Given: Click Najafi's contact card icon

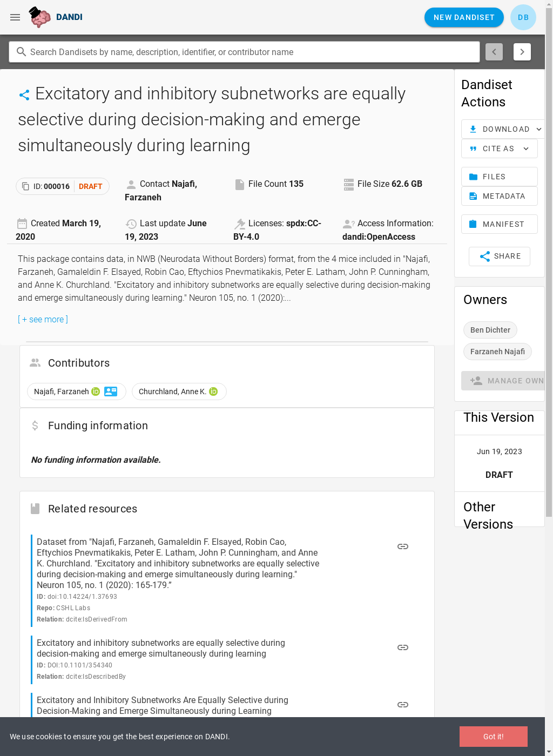Looking at the screenshot, I should 111,391.
